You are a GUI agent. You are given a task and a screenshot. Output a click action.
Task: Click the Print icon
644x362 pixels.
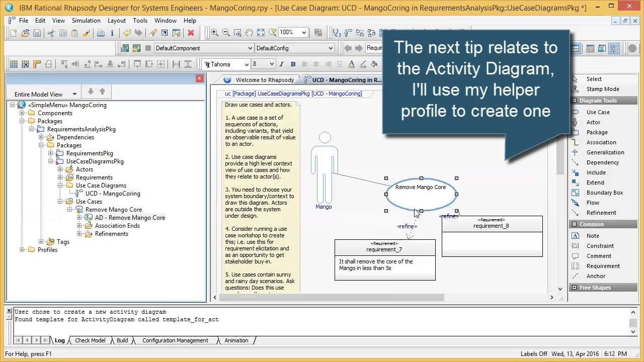[x=101, y=33]
